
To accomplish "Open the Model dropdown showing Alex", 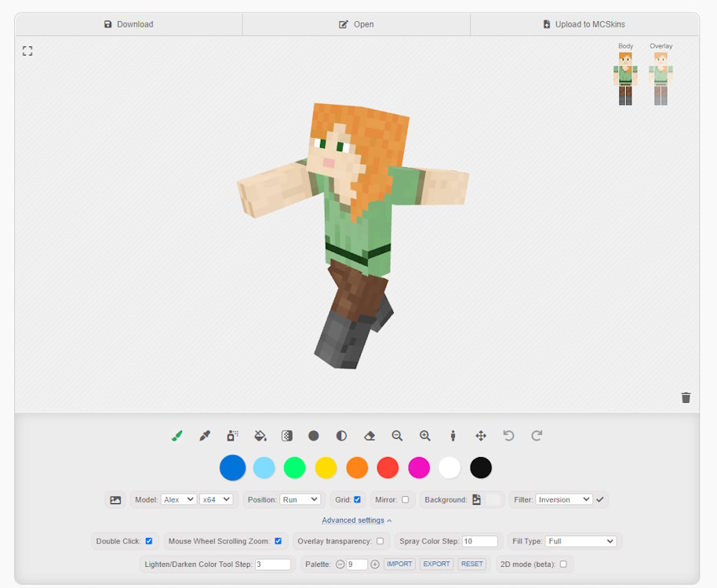I will (179, 499).
